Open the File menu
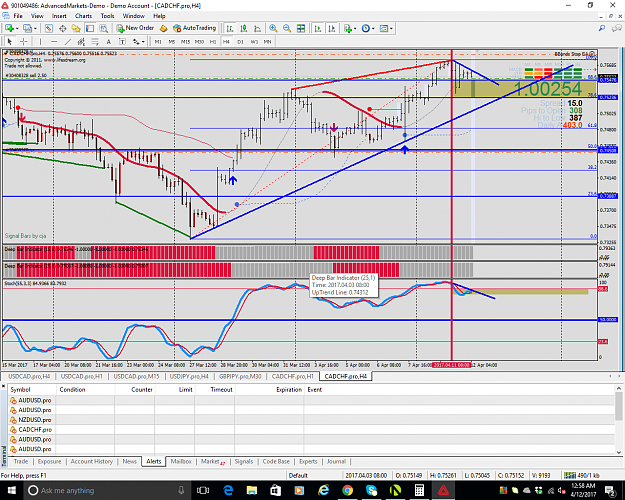Screen dimensions: 625x500 coord(18,16)
